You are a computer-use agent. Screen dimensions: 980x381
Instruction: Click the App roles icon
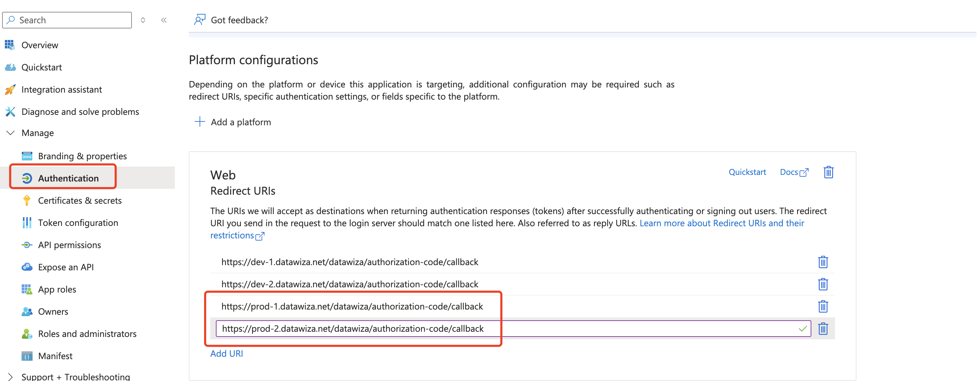click(x=27, y=289)
